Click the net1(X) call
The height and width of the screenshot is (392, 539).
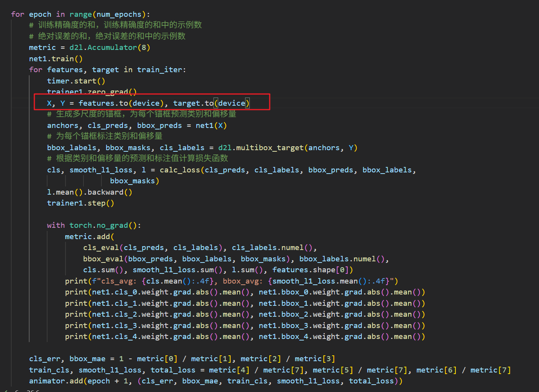(x=211, y=126)
